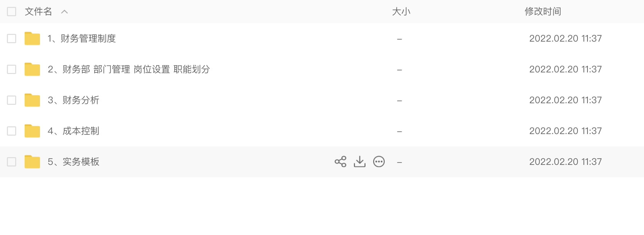Click the 4、成本控制 folder icon
644x235 pixels.
[32, 131]
